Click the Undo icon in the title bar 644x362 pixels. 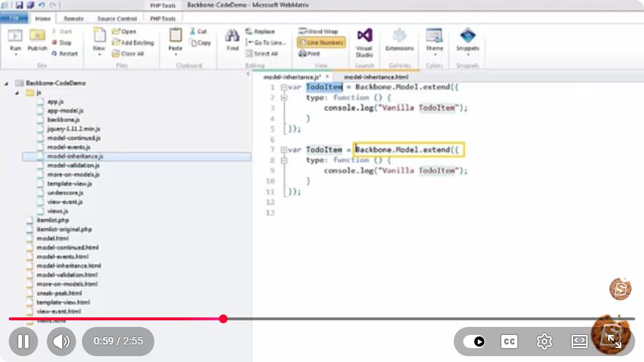click(x=42, y=5)
